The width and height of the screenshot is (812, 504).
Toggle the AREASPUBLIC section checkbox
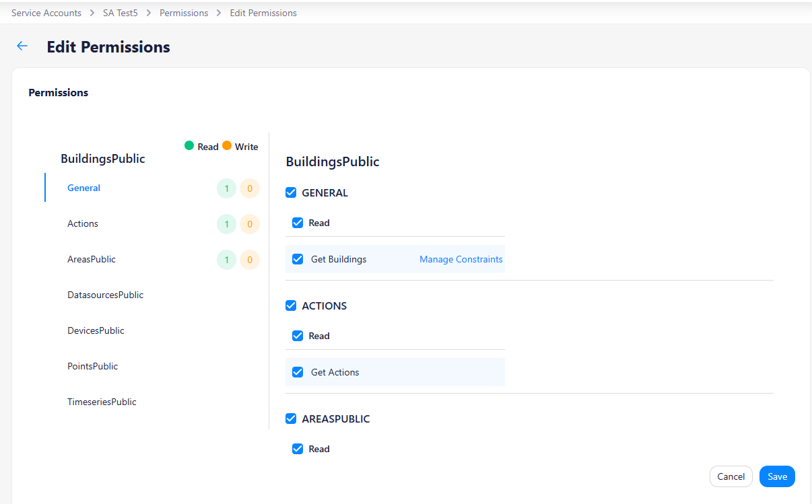(x=291, y=419)
